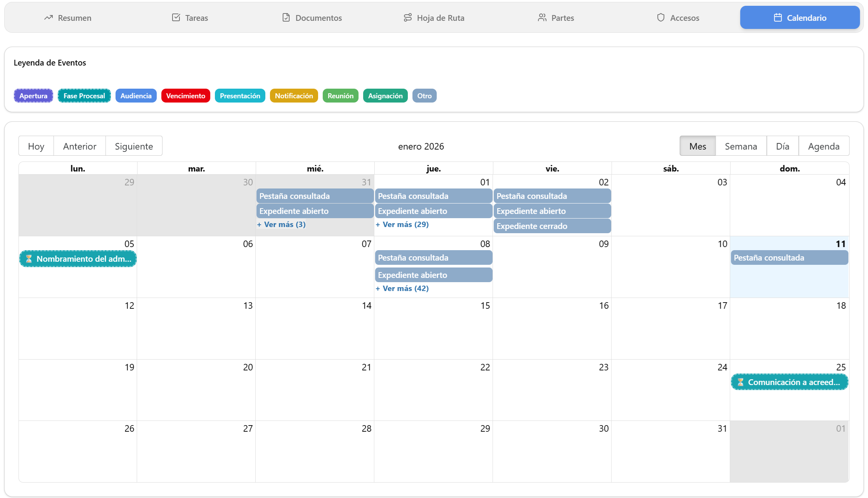Image resolution: width=868 pixels, height=498 pixels.
Task: Toggle the Vencimiento event filter
Action: pyautogui.click(x=186, y=96)
